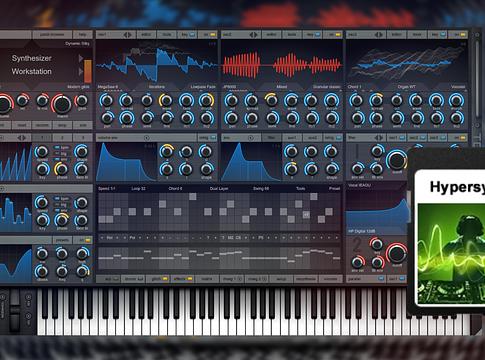This screenshot has height=360, width=485.
Task: Step OSC3 waveform with the arrow selector
Action: pyautogui.click(x=379, y=35)
